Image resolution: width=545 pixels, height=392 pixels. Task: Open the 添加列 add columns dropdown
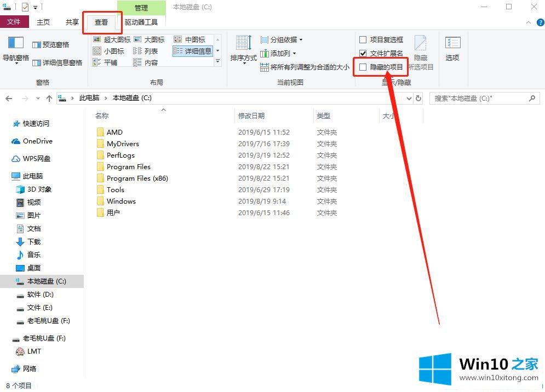(x=279, y=54)
